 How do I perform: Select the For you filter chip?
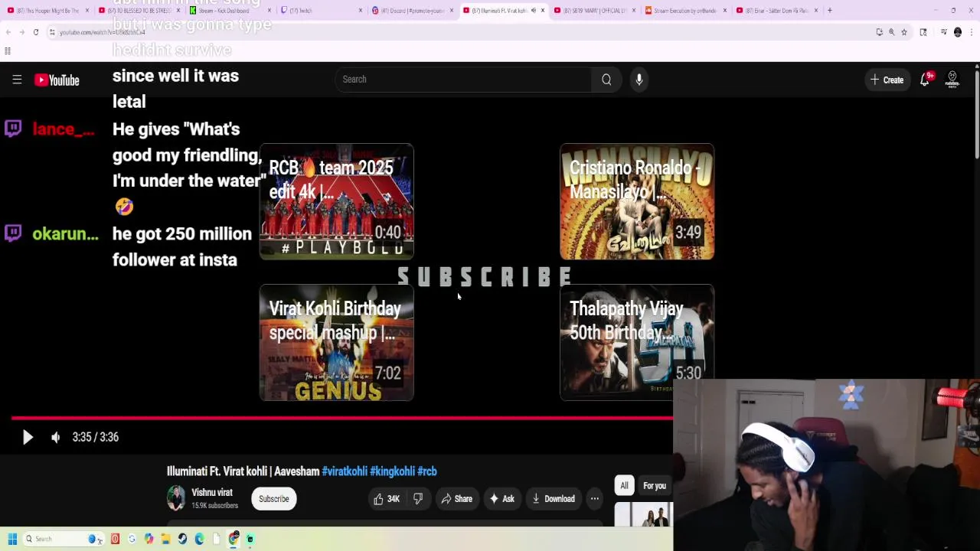pos(655,486)
